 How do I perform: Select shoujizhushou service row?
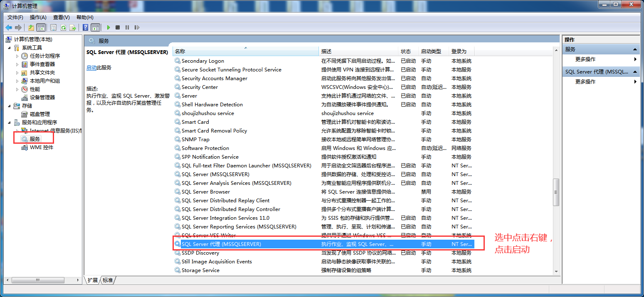coord(323,113)
